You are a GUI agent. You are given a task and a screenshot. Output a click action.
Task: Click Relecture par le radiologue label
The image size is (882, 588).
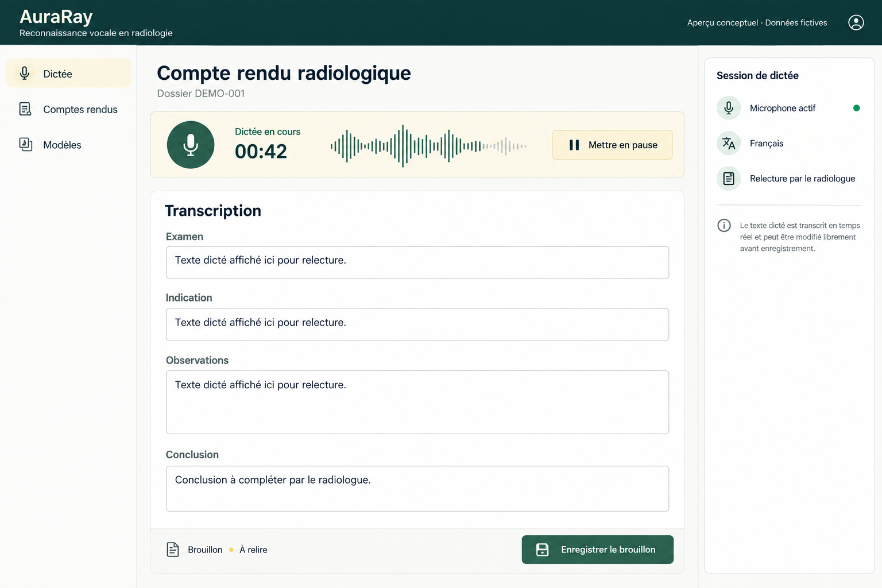point(802,179)
